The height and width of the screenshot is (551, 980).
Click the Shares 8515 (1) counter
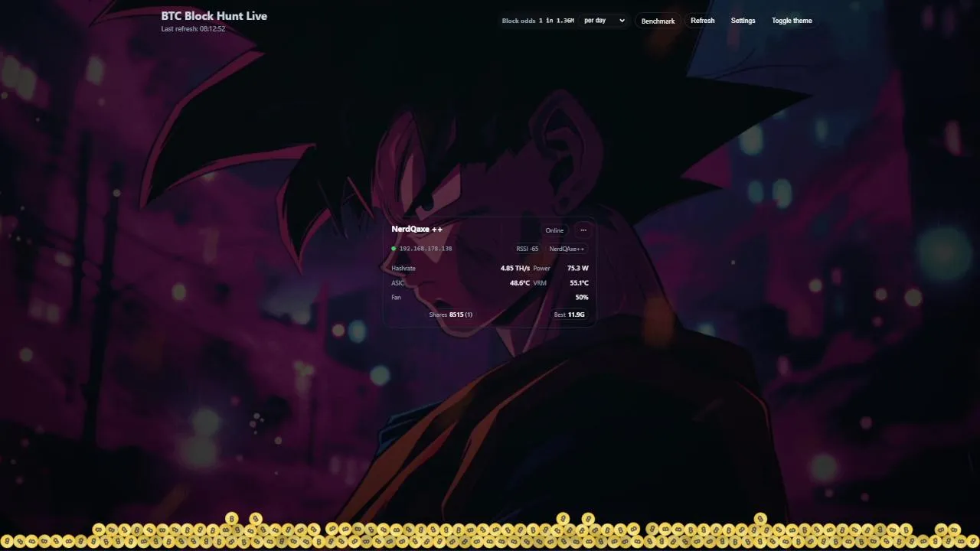pyautogui.click(x=451, y=315)
